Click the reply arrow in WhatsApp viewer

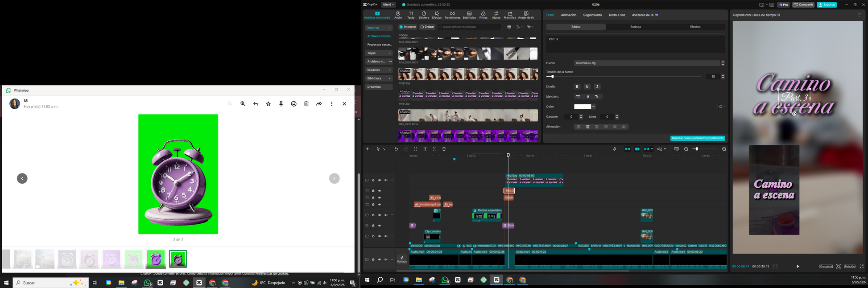click(256, 103)
